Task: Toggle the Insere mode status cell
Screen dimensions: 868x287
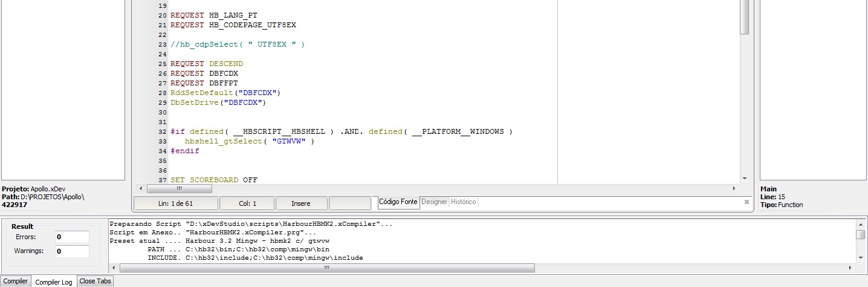Action: tap(301, 204)
